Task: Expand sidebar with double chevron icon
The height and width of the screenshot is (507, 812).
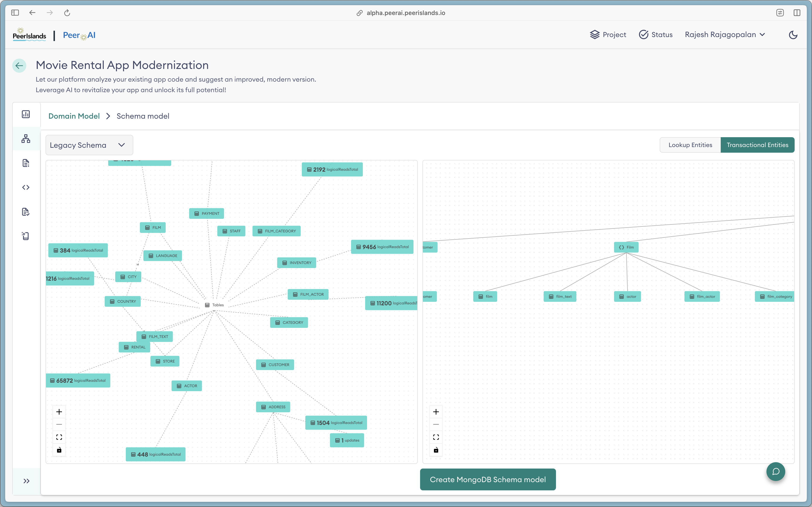Action: point(27,481)
